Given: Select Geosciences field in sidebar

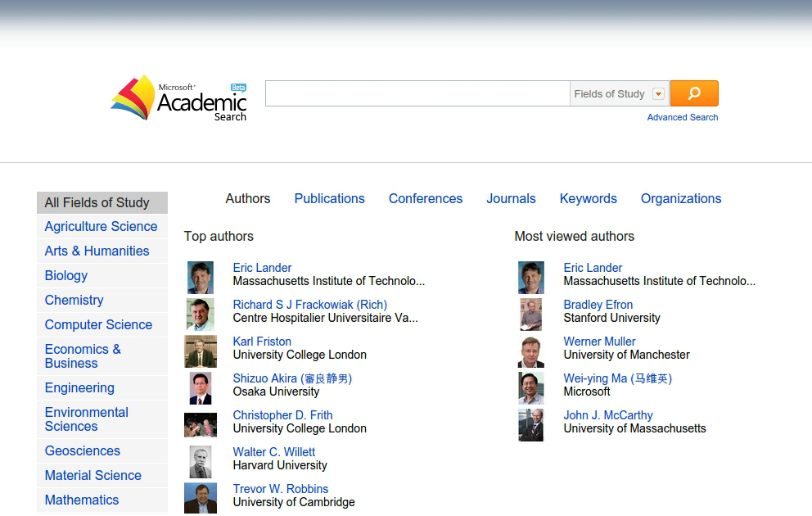Looking at the screenshot, I should click(x=102, y=450).
